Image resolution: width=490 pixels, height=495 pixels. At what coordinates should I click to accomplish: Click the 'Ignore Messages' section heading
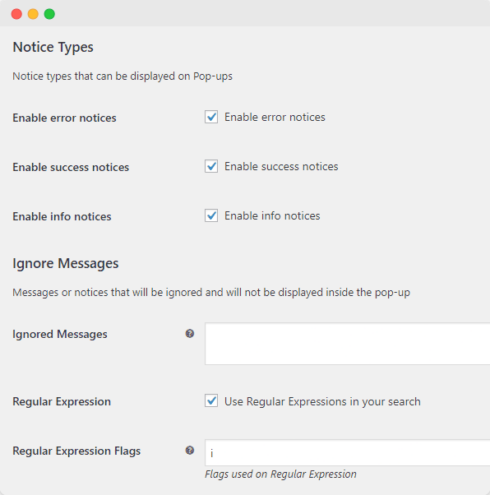pyautogui.click(x=66, y=263)
